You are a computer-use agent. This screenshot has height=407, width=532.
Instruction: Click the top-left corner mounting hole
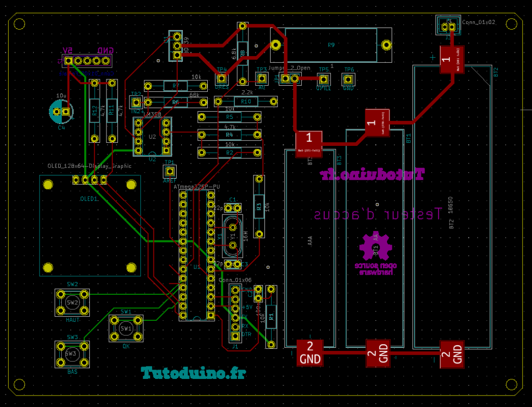pos(19,24)
